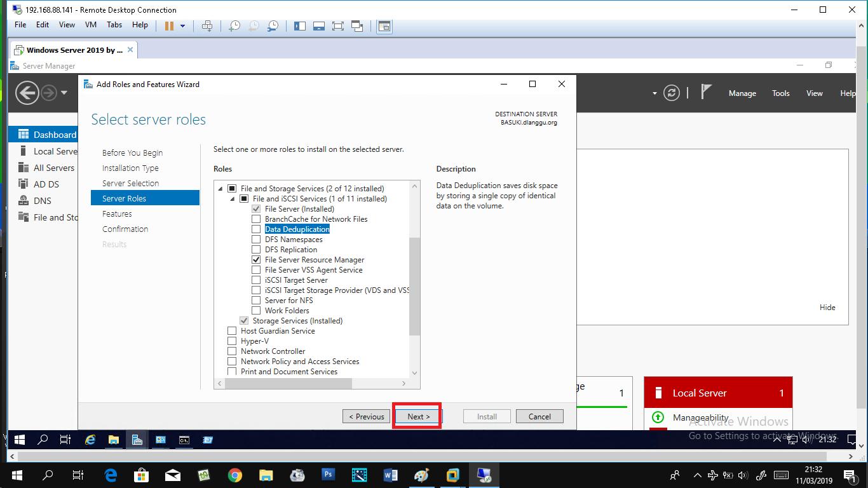Check the DFS Namespaces checkbox

(x=256, y=240)
